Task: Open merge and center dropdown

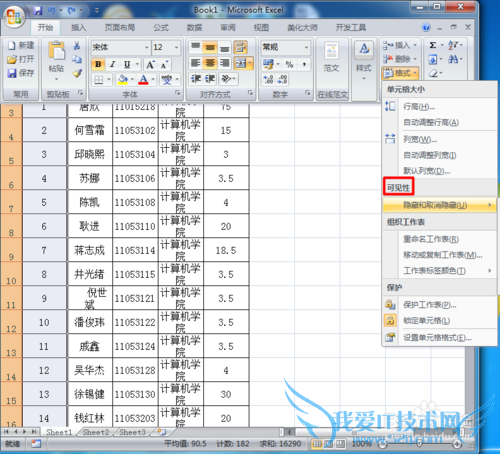Action: pyautogui.click(x=250, y=63)
